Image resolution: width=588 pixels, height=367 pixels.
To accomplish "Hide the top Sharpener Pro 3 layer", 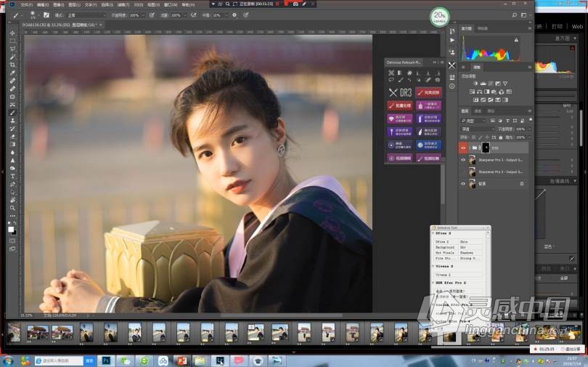I will (463, 160).
